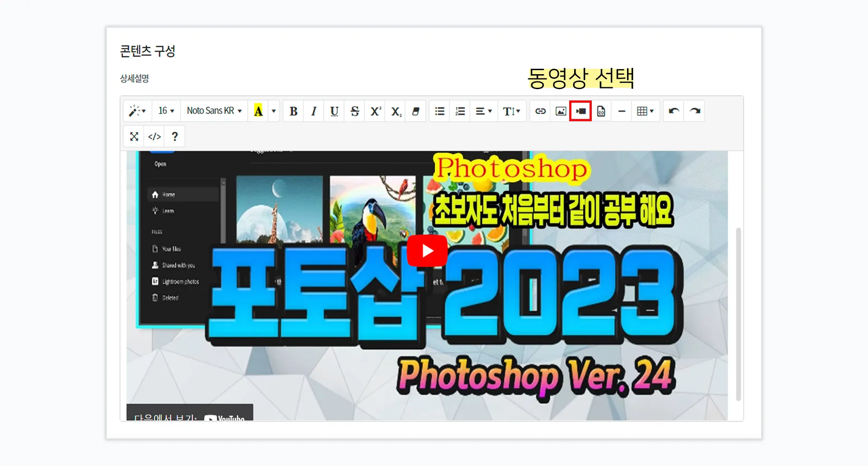The height and width of the screenshot is (466, 868).
Task: Insert a video
Action: pos(580,111)
